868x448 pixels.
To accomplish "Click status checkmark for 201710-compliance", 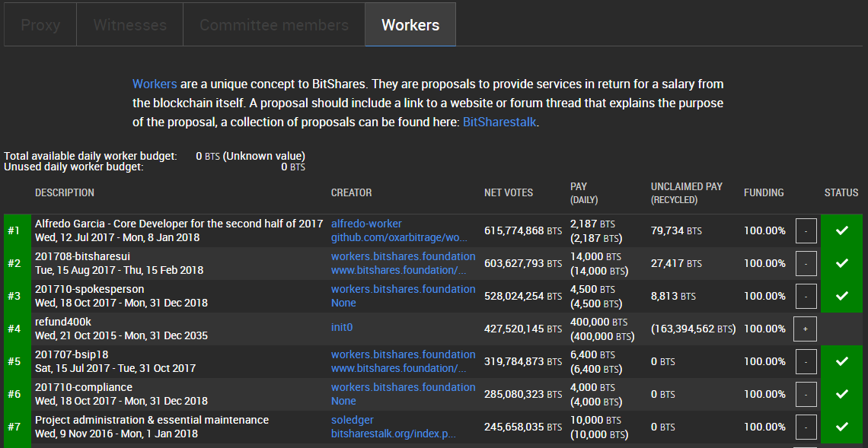I will click(841, 394).
